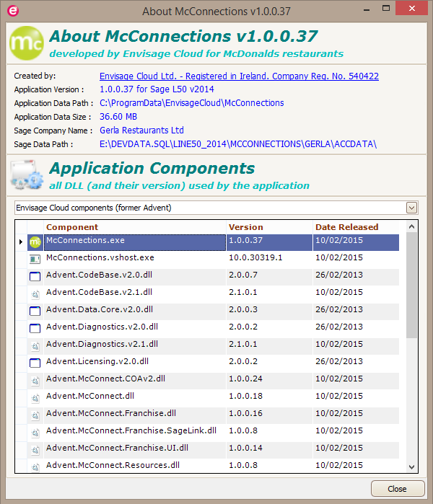Image resolution: width=433 pixels, height=504 pixels.
Task: Click the icon next to Advent.McConnect.dll
Action: (35, 398)
